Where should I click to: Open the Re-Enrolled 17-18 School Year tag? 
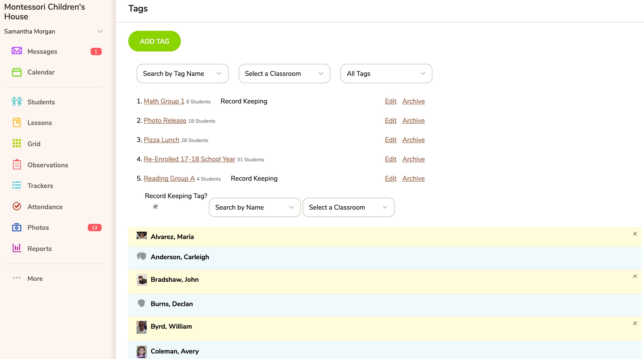190,159
